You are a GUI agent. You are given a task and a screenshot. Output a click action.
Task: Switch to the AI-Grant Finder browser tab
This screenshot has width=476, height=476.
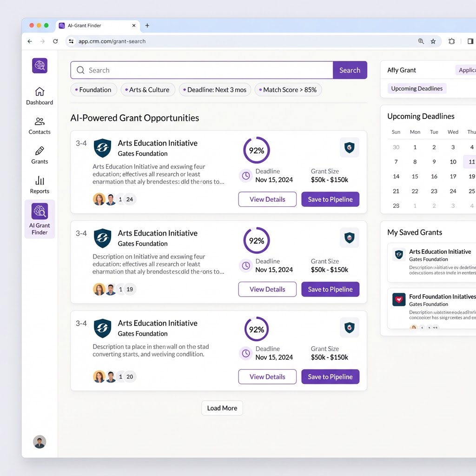coord(98,26)
